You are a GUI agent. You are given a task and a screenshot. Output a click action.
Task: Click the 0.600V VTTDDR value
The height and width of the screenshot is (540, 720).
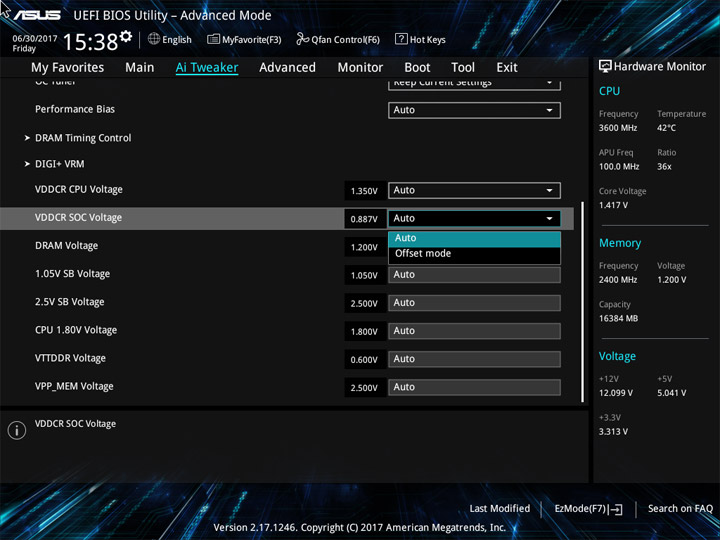click(364, 360)
